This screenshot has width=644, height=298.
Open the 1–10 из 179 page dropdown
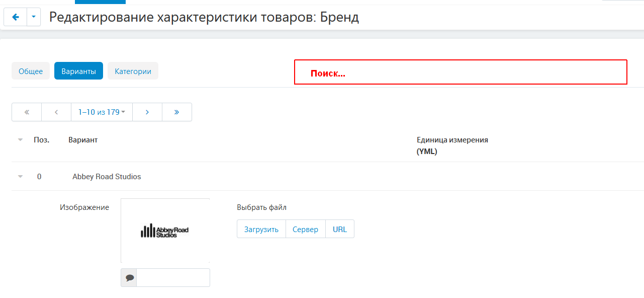(x=102, y=112)
